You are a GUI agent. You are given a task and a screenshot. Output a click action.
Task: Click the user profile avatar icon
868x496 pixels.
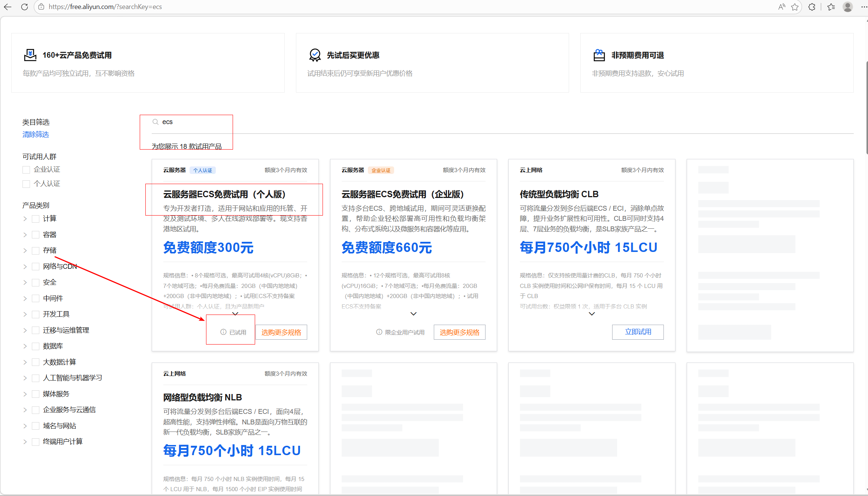point(848,7)
